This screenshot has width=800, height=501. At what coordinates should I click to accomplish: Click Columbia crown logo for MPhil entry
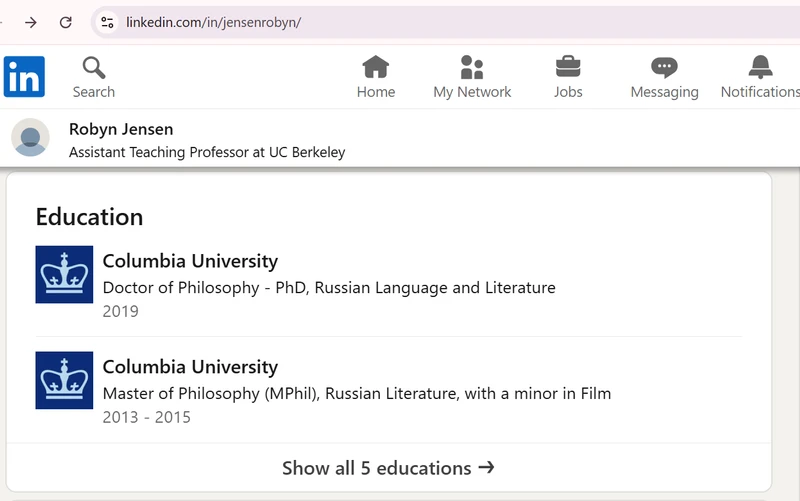pyautogui.click(x=64, y=380)
